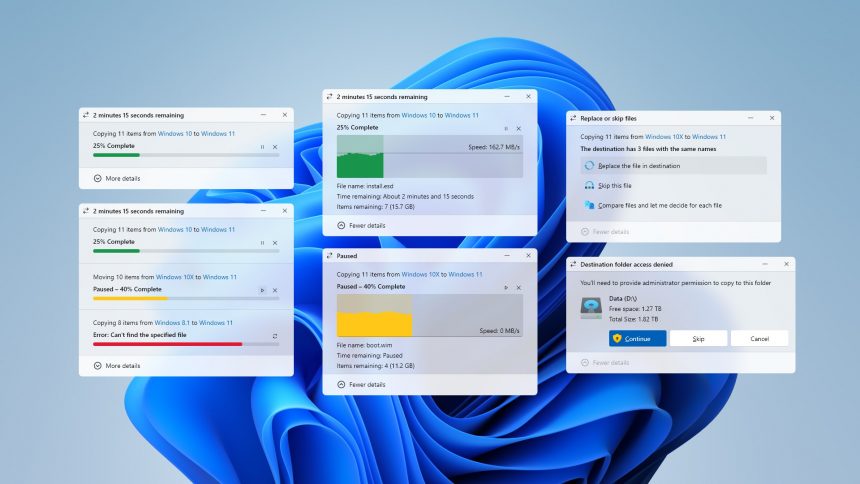Viewport: 860px width, 484px height.
Task: Pause the 25% Complete copy in three-operation dialog
Action: click(262, 243)
